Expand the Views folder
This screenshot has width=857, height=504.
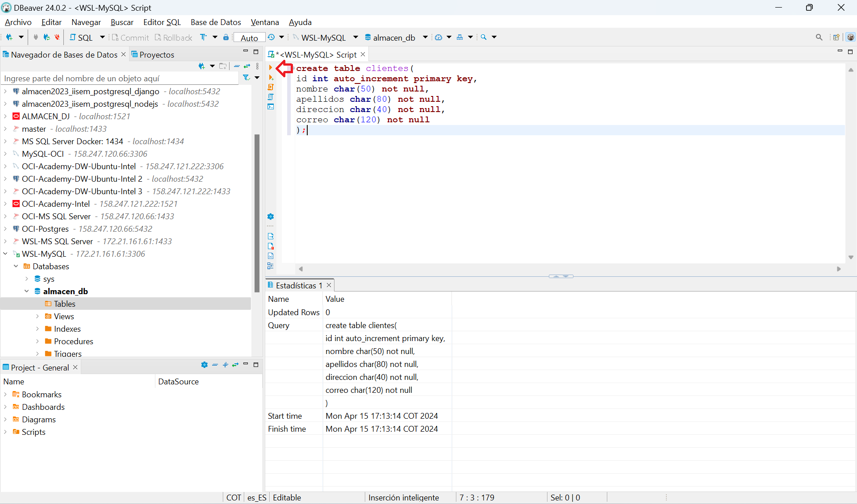coord(38,316)
